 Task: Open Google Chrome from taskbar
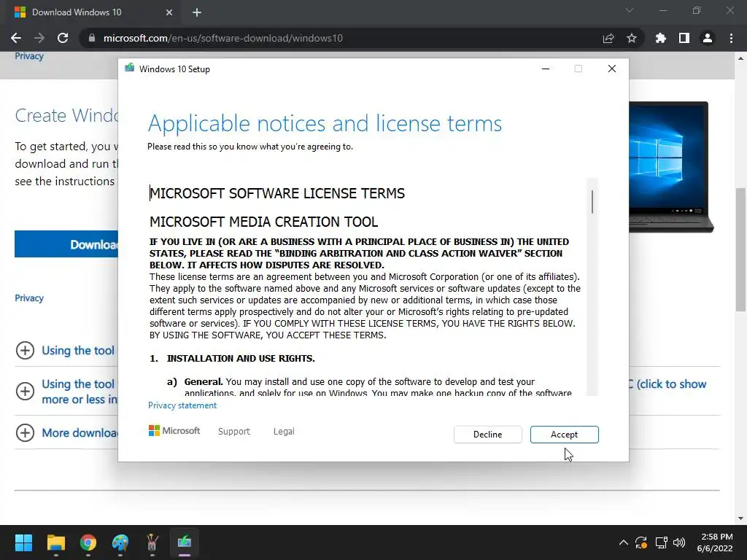pos(88,542)
